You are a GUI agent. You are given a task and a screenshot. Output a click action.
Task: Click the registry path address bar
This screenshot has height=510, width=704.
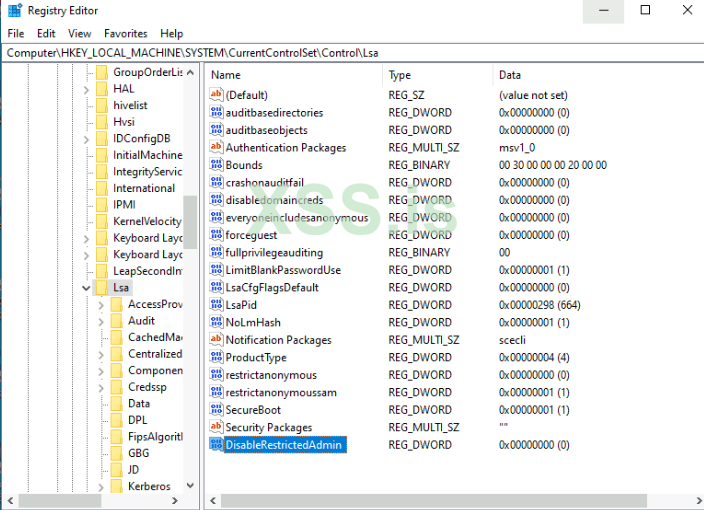pyautogui.click(x=352, y=53)
